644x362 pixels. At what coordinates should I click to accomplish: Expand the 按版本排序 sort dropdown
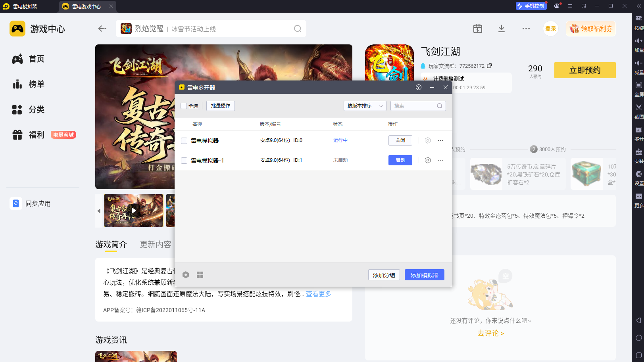click(365, 106)
